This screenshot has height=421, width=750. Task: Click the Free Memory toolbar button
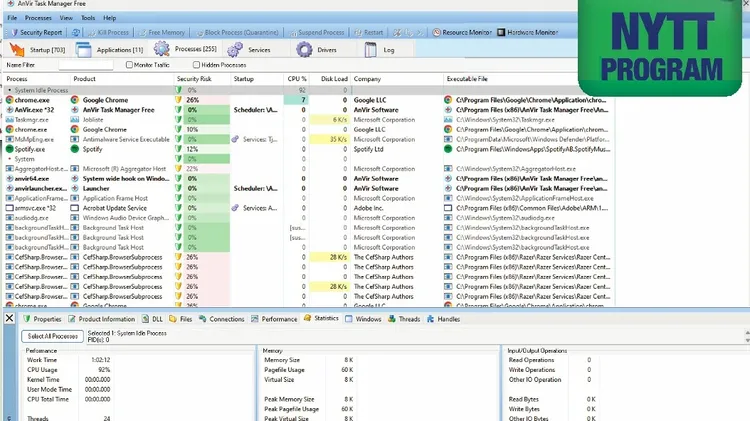(x=162, y=33)
